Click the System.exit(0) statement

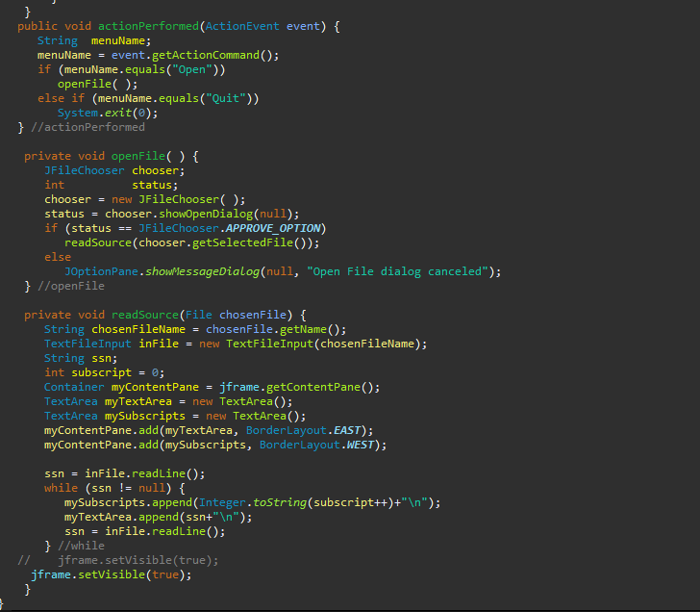(108, 113)
